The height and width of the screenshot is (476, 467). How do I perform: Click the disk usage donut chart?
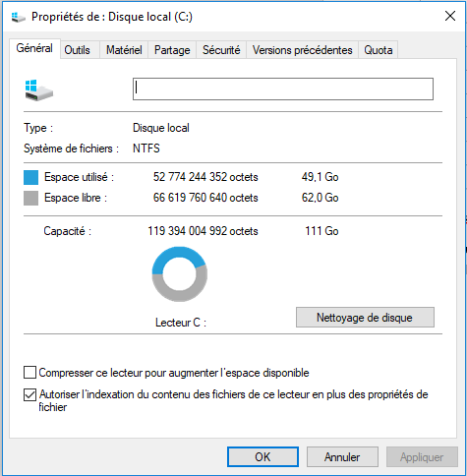click(x=180, y=274)
